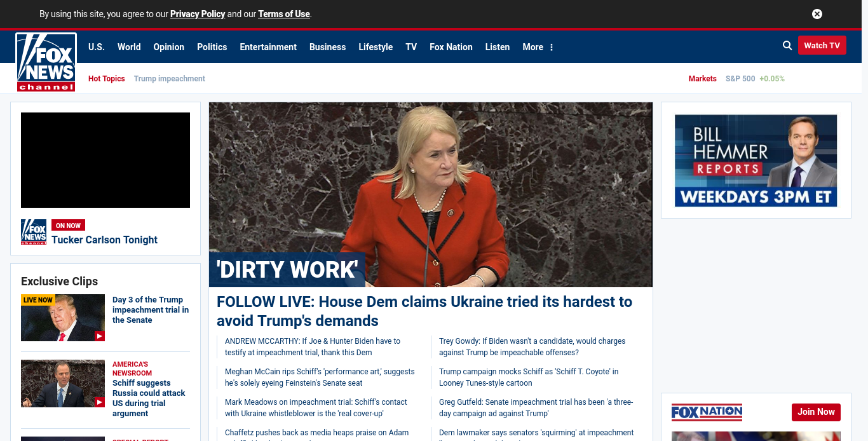868x441 pixels.
Task: Click the Join Now button
Action: 816,412
